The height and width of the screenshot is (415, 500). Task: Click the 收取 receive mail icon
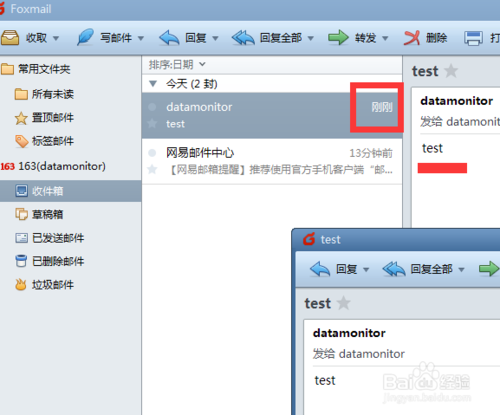point(10,38)
